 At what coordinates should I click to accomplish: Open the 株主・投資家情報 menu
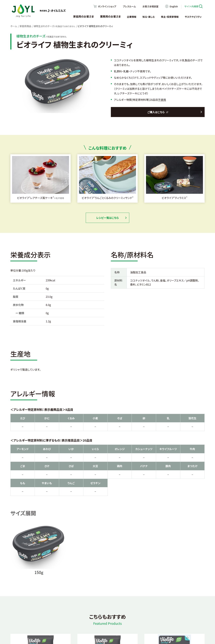[x=170, y=17]
